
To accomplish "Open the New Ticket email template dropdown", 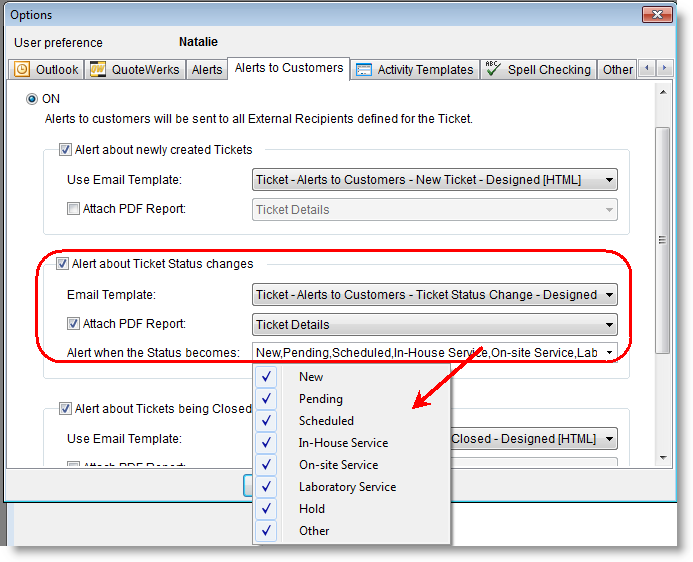I will [x=609, y=180].
